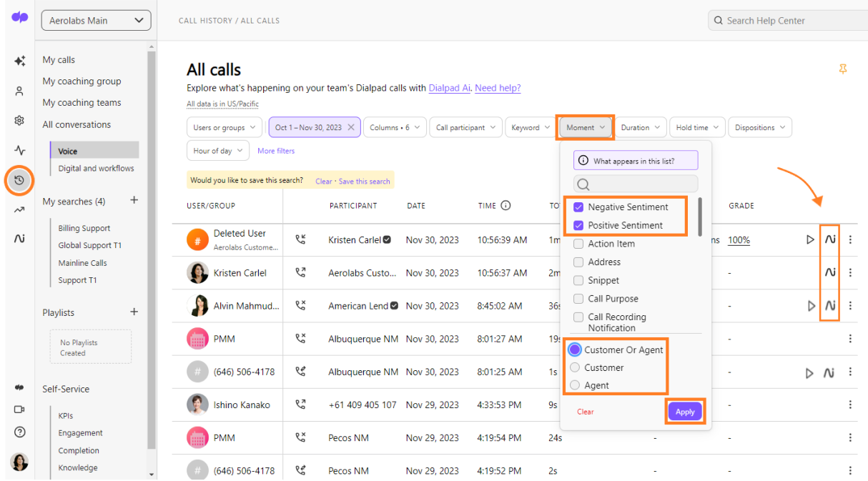868x481 pixels.
Task: Click the info icon in What appears in this list
Action: pos(583,161)
